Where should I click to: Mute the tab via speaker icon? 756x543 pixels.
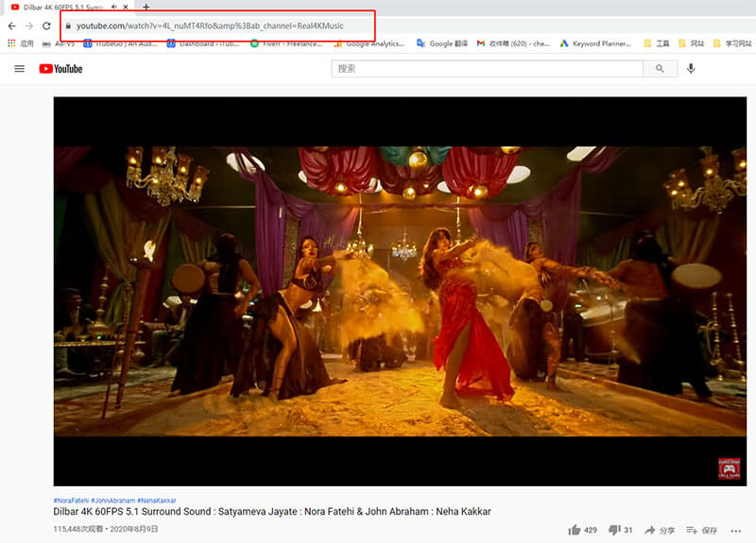(x=113, y=7)
